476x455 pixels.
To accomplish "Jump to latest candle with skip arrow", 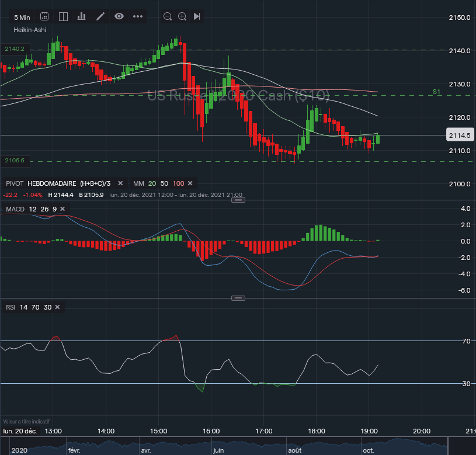I will coord(197,16).
